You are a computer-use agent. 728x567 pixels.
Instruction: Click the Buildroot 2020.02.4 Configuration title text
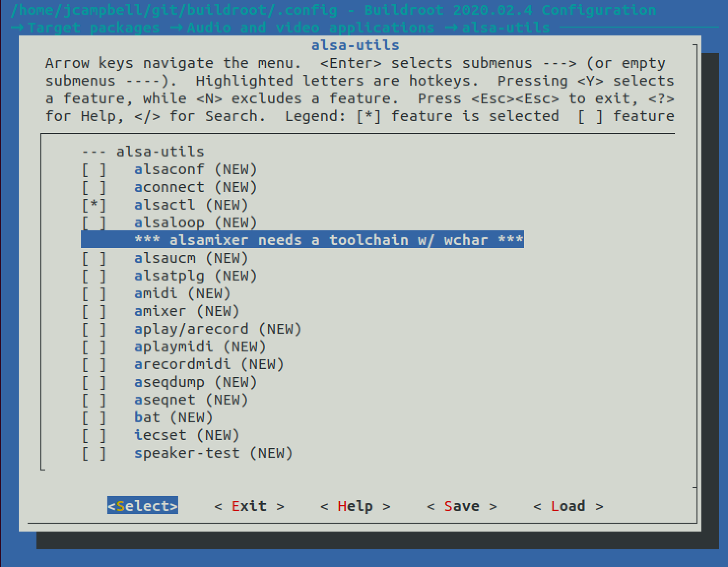click(510, 10)
